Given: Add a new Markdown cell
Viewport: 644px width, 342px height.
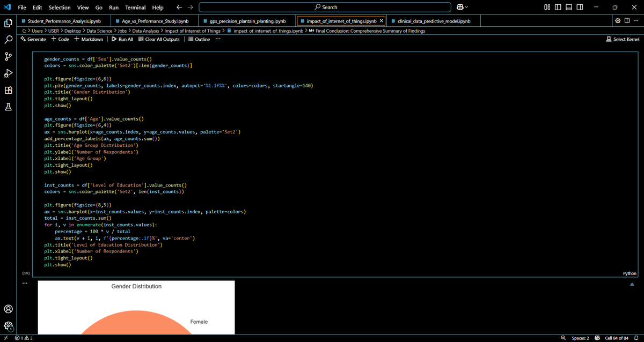Looking at the screenshot, I should click(x=89, y=39).
